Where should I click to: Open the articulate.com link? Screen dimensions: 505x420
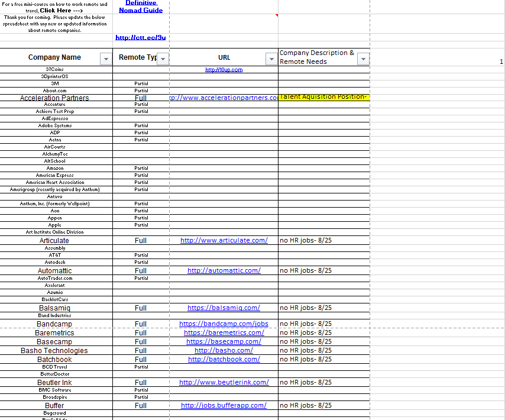224,240
